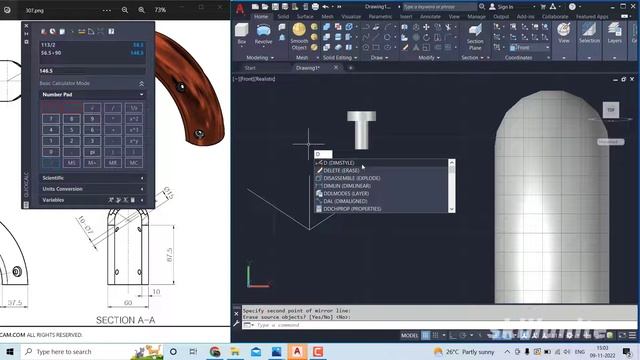Click the QuickCalc help icon
640x360 pixels.
[x=111, y=31]
